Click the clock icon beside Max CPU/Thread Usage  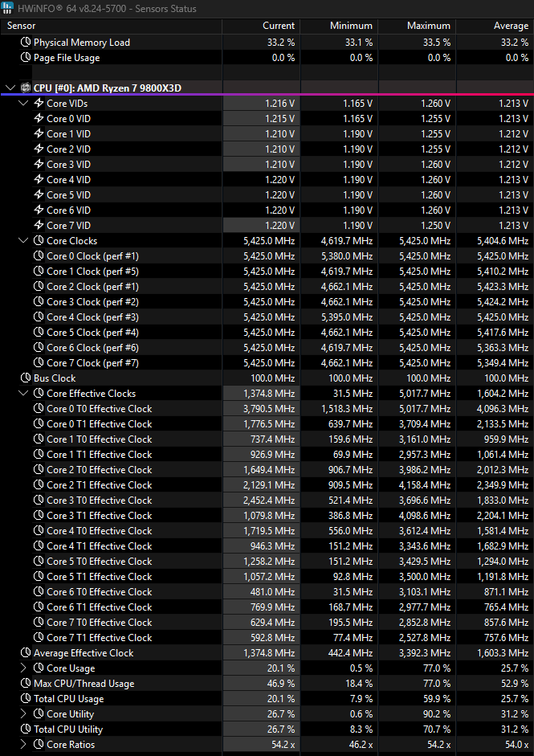coord(26,684)
